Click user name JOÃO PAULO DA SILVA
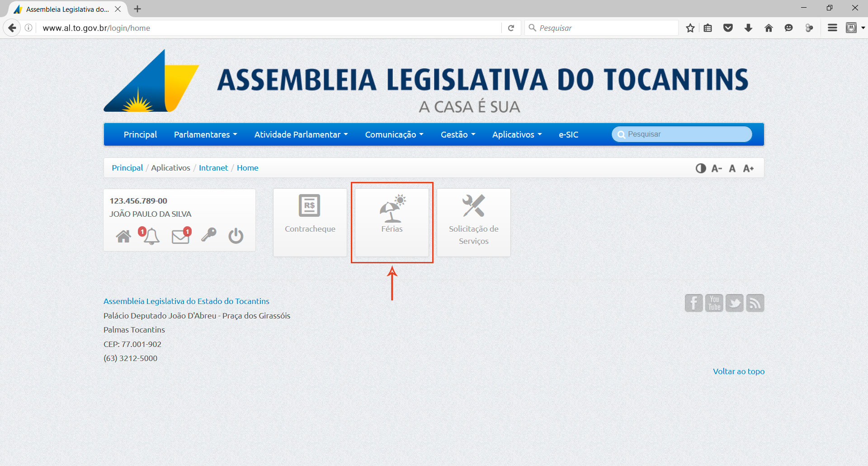 point(150,214)
